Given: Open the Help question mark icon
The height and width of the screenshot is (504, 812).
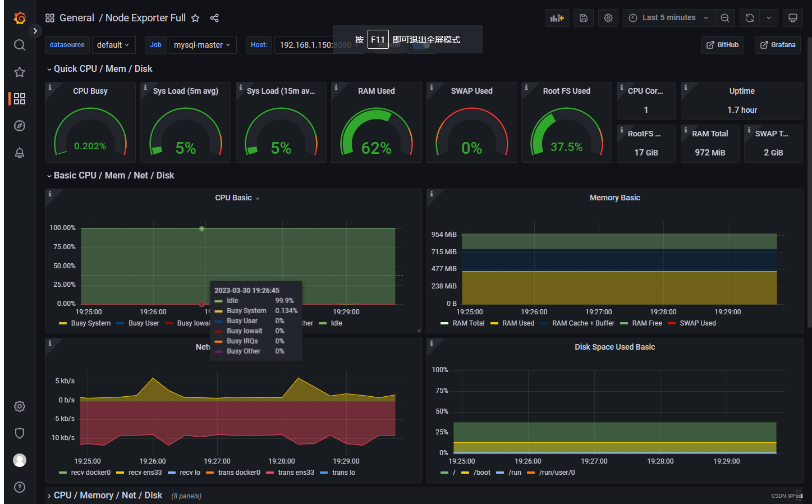Looking at the screenshot, I should 20,487.
